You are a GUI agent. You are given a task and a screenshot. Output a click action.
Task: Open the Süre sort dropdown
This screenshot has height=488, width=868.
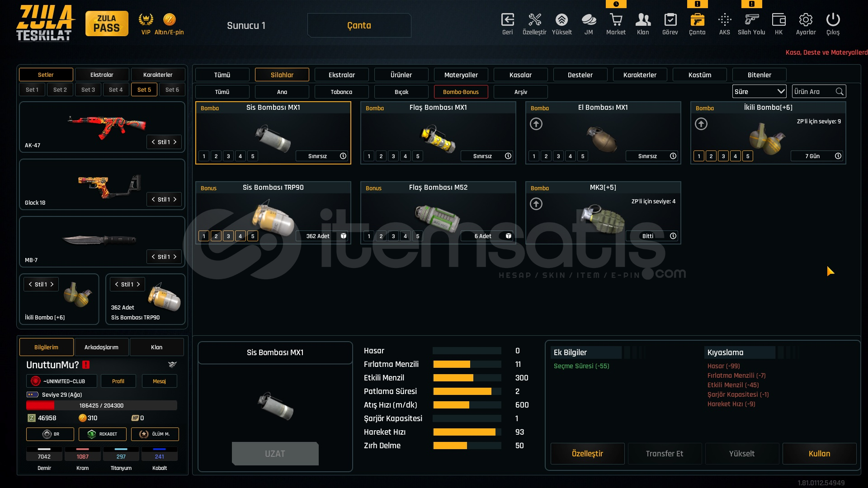point(759,92)
